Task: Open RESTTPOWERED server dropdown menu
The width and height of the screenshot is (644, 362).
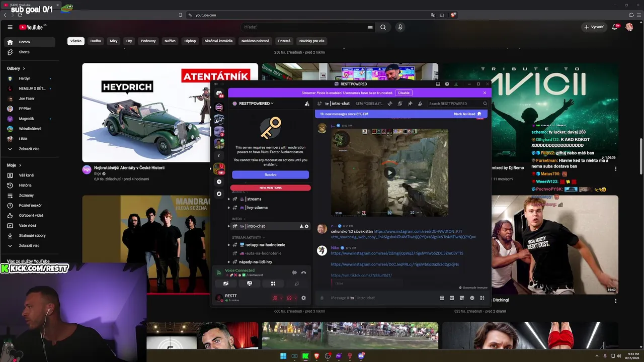Action: pyautogui.click(x=256, y=104)
